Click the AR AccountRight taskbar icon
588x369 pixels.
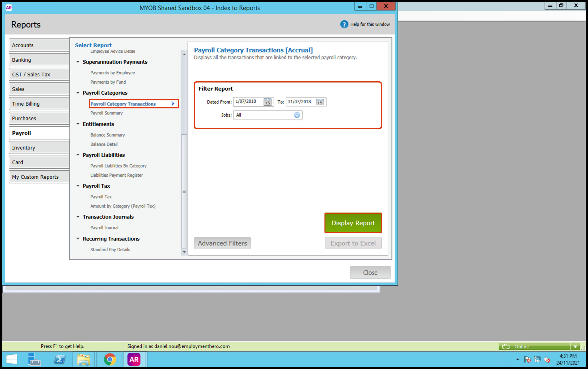(134, 359)
